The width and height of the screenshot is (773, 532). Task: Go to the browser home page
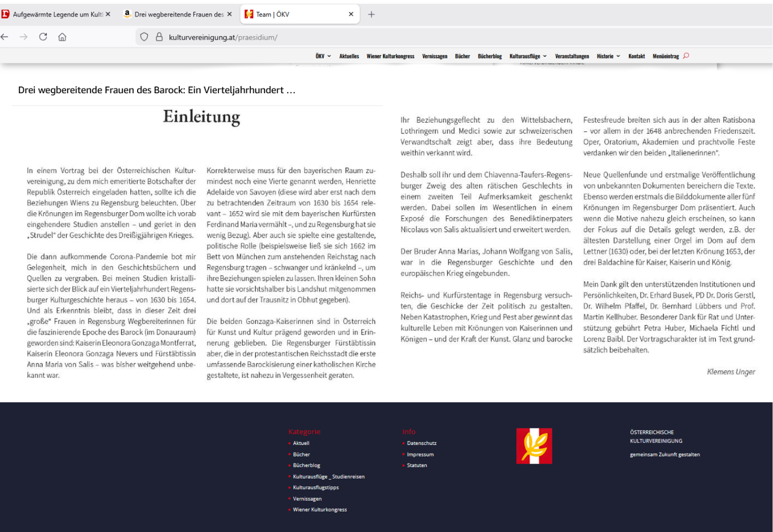click(x=62, y=37)
